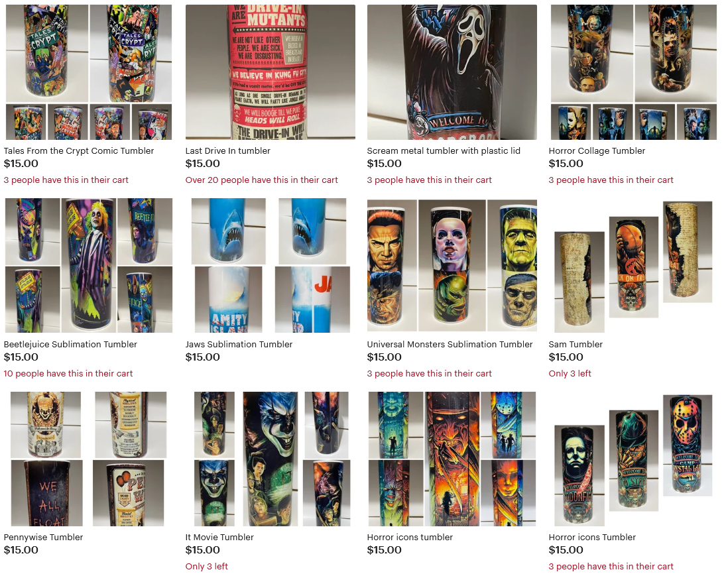Viewport: 728px width, 574px height.
Task: Open the Sam Tumbler title link
Action: pos(576,344)
